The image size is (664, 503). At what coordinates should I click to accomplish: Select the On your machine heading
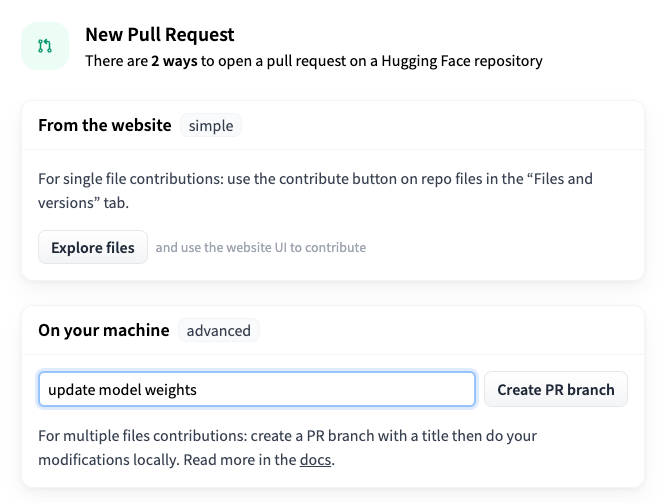coord(104,330)
